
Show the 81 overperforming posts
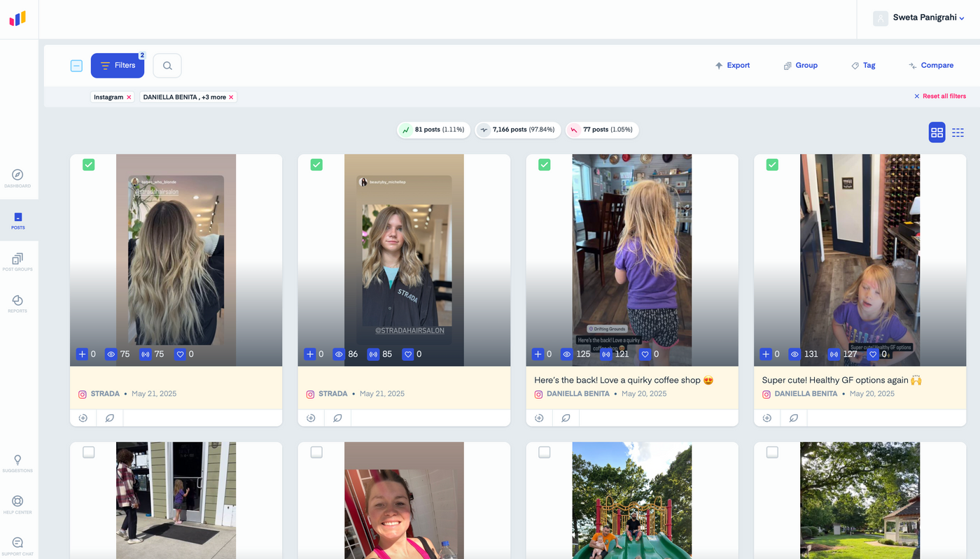(434, 130)
